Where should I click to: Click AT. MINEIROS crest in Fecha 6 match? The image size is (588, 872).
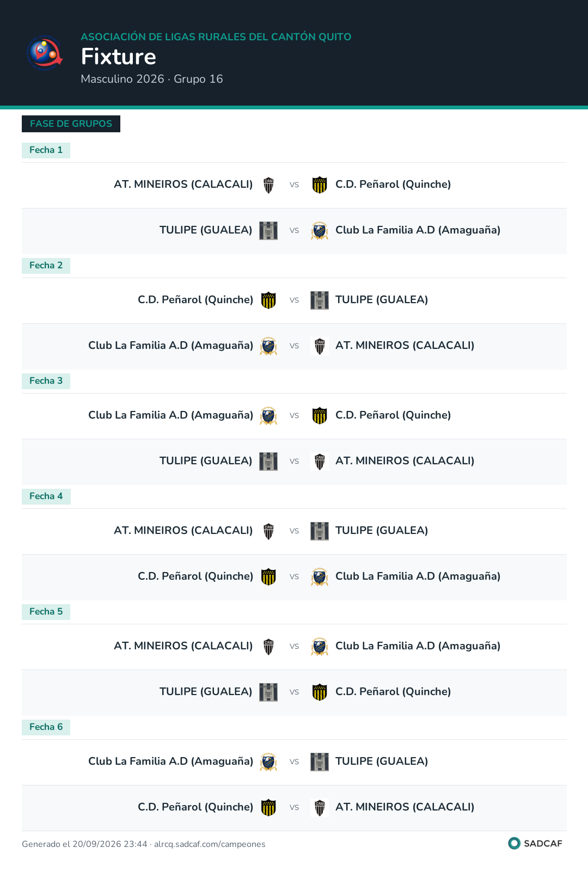coord(320,808)
